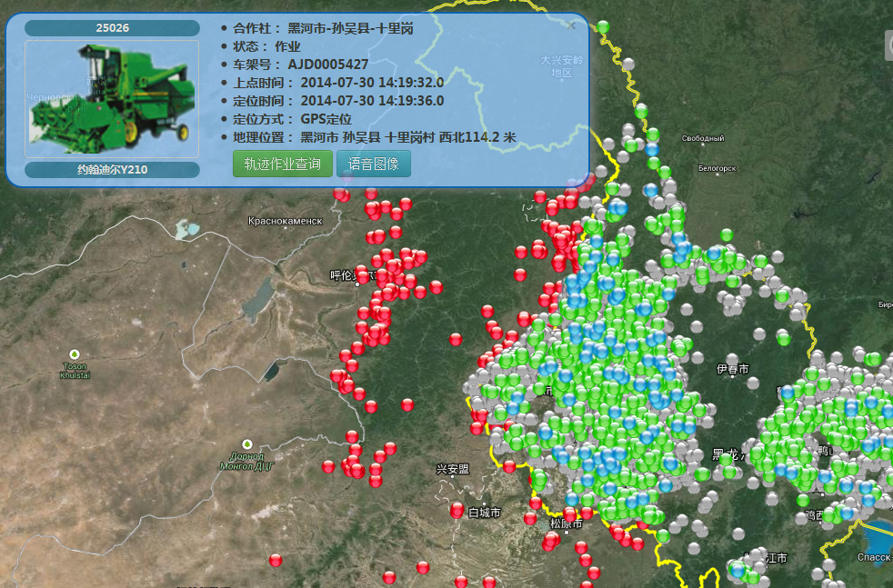Click the 状态 作业 status line
The height and width of the screenshot is (588, 893).
coord(266,46)
